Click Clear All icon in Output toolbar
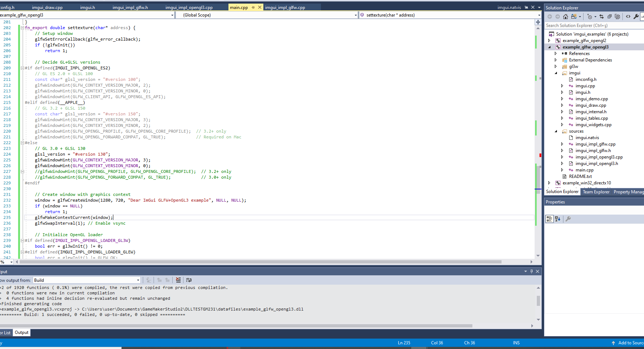The height and width of the screenshot is (349, 644). (178, 280)
